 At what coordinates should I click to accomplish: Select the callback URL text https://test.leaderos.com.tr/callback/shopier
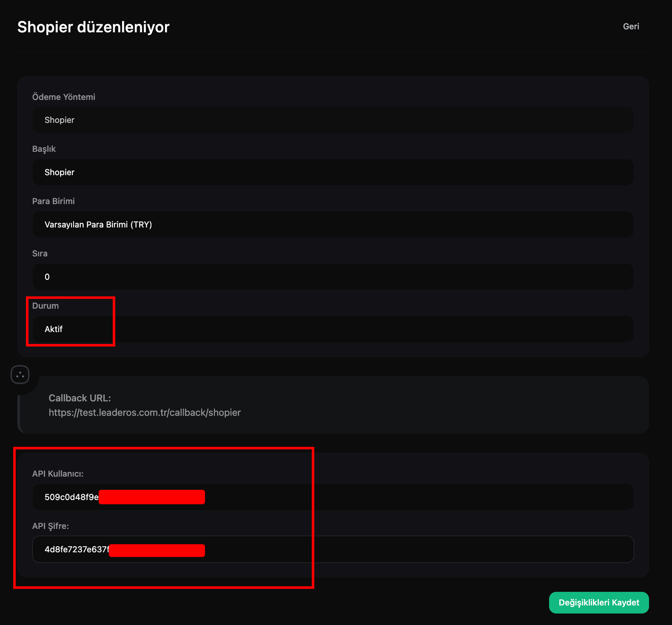(x=145, y=412)
